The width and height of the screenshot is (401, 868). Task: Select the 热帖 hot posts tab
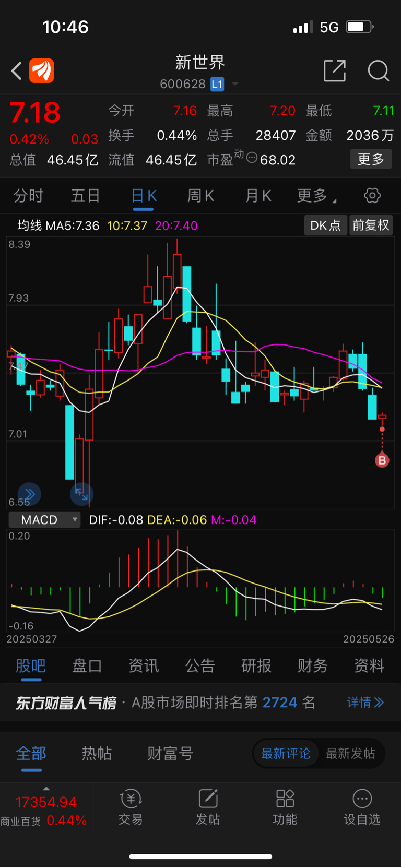[97, 754]
